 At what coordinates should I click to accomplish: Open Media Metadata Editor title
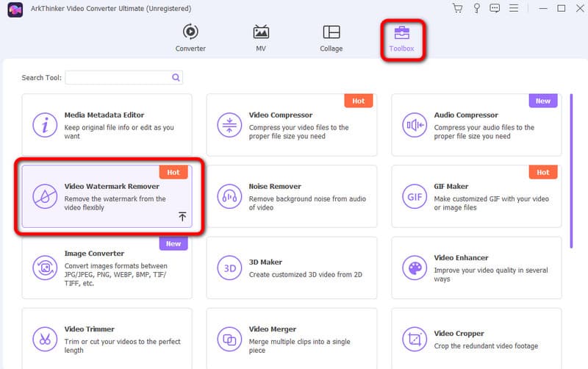pos(104,115)
